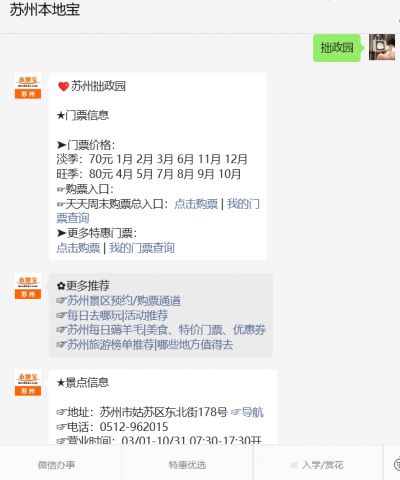Open 每日去哪玩|活动推荐 link
Image resolution: width=400 pixels, height=480 pixels.
click(x=117, y=315)
